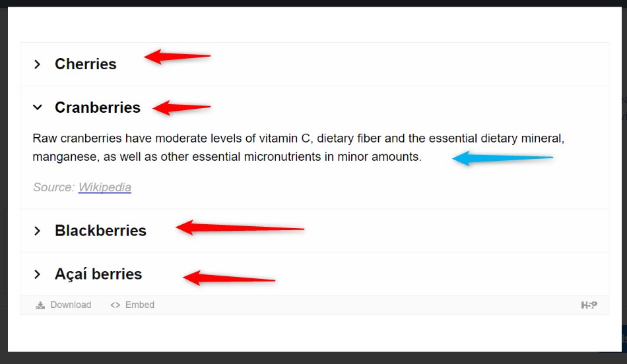Screen dimensions: 627x364
Task: Expand the Cherries chevron arrow
Action: [x=37, y=65]
